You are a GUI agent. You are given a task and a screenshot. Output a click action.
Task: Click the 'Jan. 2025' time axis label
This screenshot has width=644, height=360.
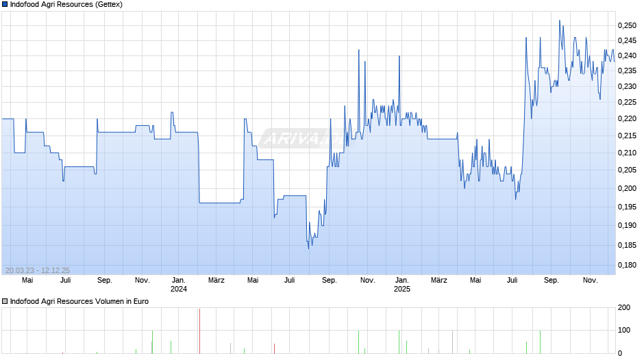coord(402,285)
